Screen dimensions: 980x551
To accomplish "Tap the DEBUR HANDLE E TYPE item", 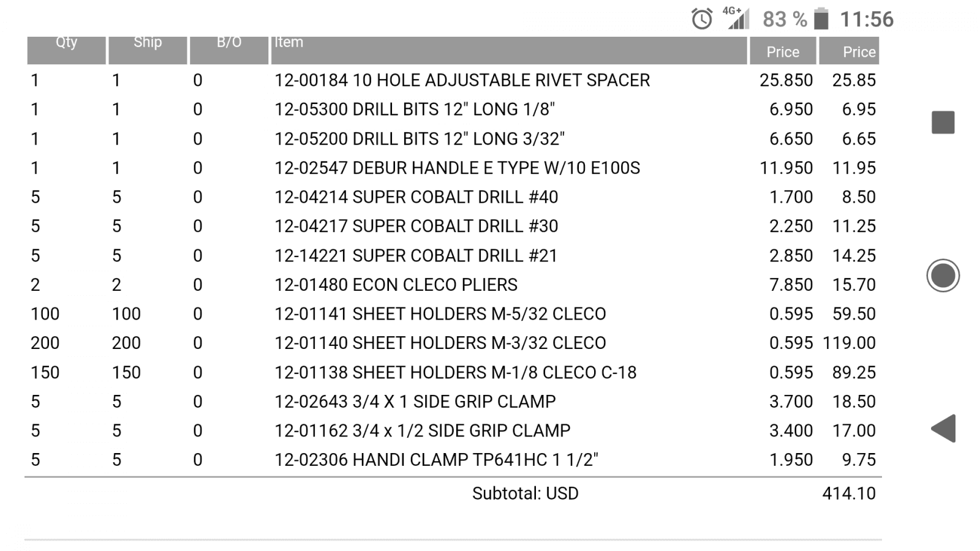I will tap(457, 168).
